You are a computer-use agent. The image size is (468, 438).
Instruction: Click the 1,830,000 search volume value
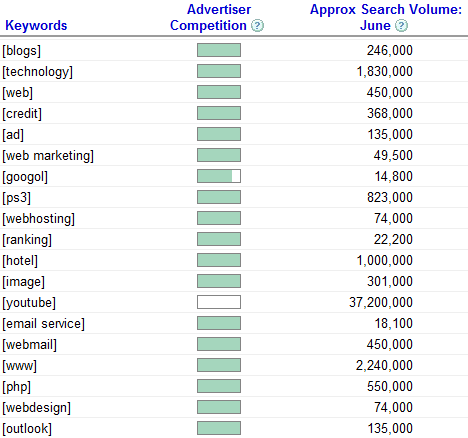click(x=385, y=71)
